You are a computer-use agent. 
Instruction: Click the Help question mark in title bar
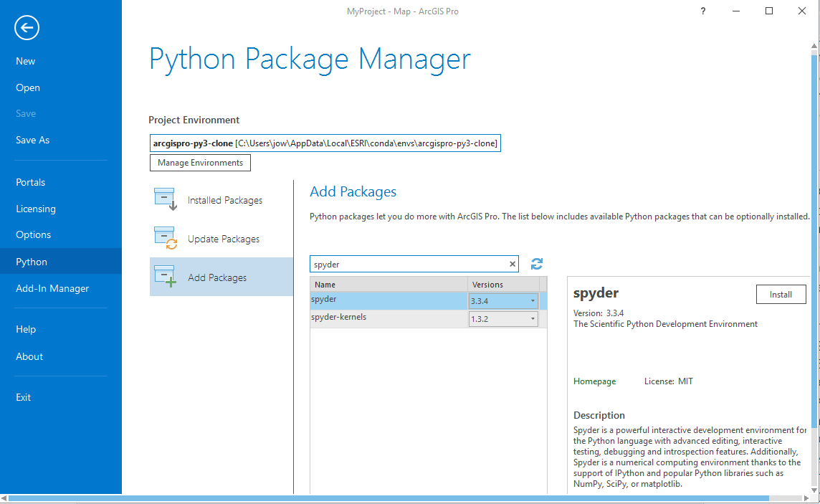click(702, 11)
